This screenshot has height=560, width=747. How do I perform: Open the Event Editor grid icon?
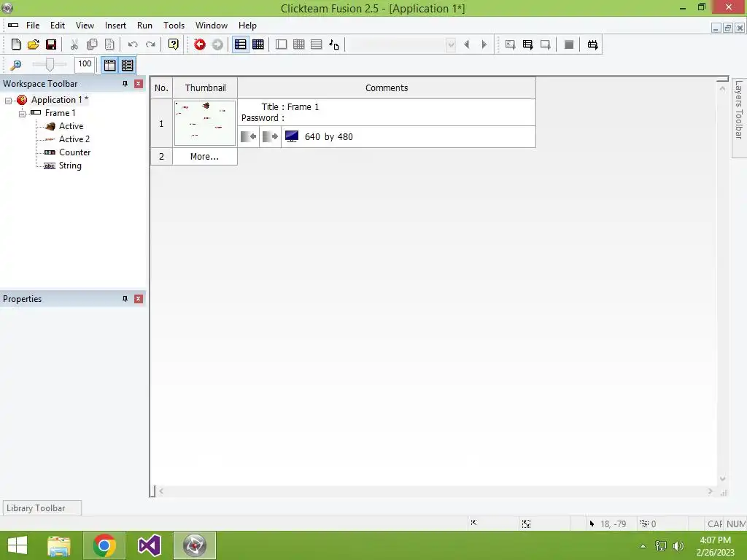298,44
